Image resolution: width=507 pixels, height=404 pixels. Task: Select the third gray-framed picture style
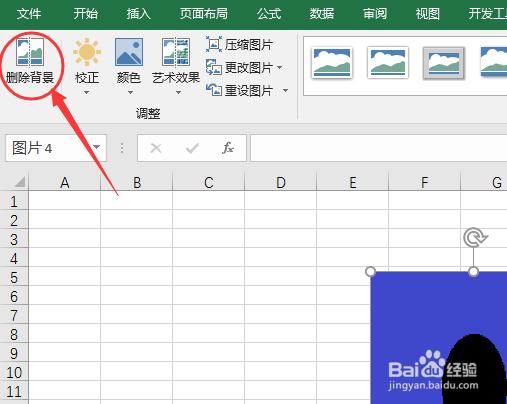tap(444, 63)
